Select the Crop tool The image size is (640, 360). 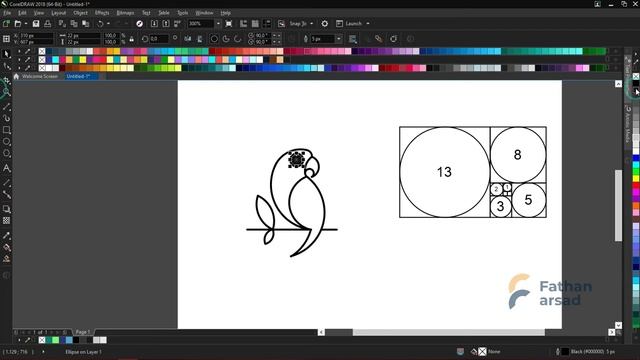(7, 81)
